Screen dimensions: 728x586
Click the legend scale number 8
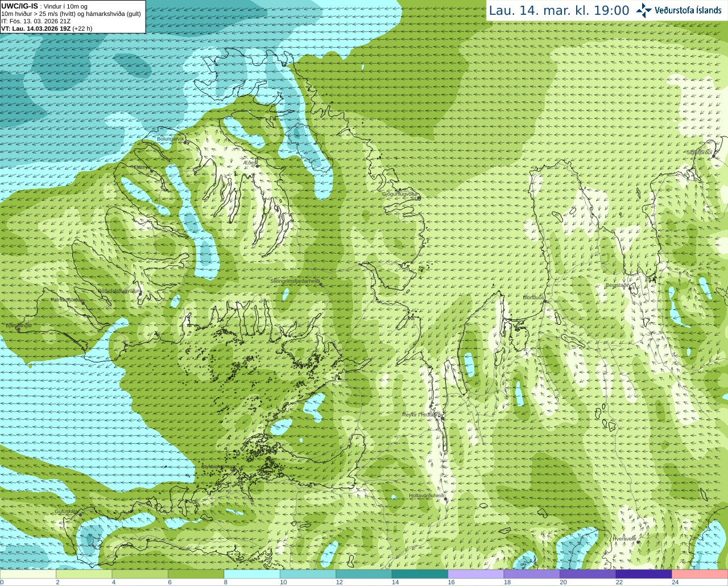click(x=226, y=582)
